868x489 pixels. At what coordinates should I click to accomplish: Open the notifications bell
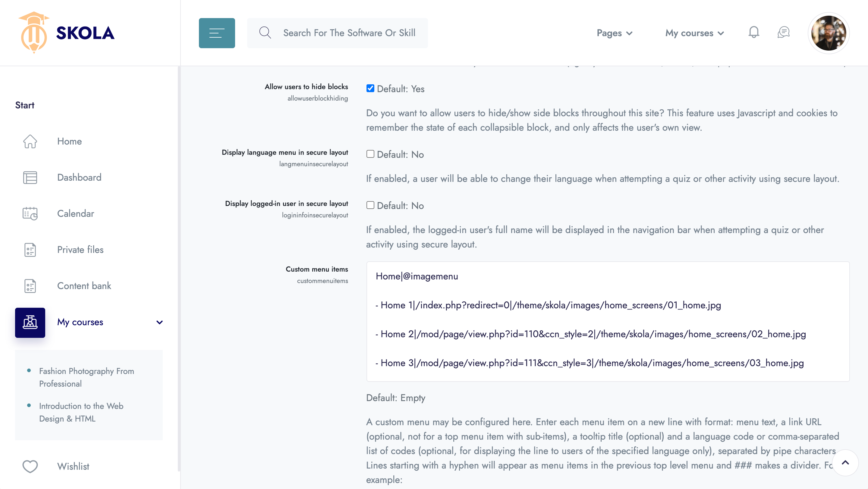754,32
